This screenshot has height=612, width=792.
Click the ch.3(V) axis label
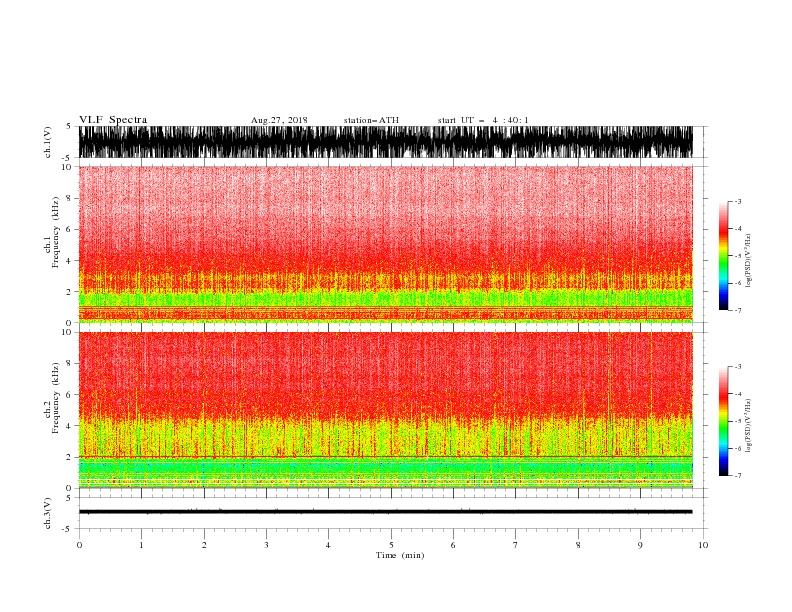click(x=48, y=513)
